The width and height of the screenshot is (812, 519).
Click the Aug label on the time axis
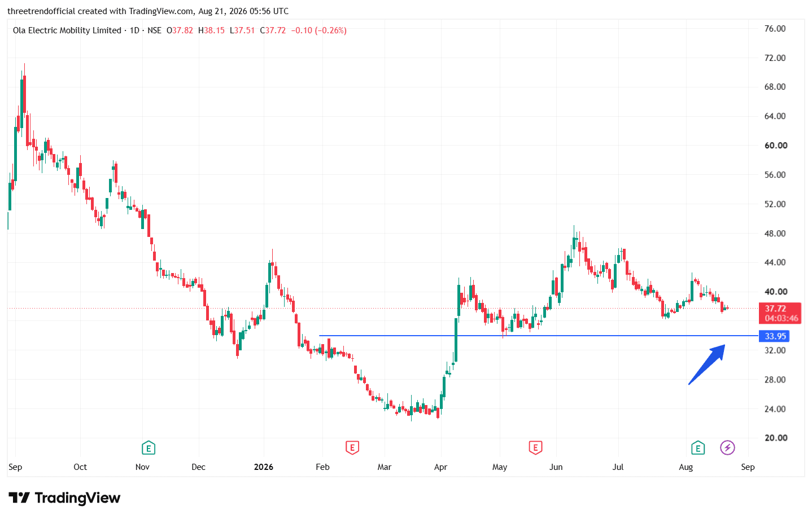click(x=686, y=467)
